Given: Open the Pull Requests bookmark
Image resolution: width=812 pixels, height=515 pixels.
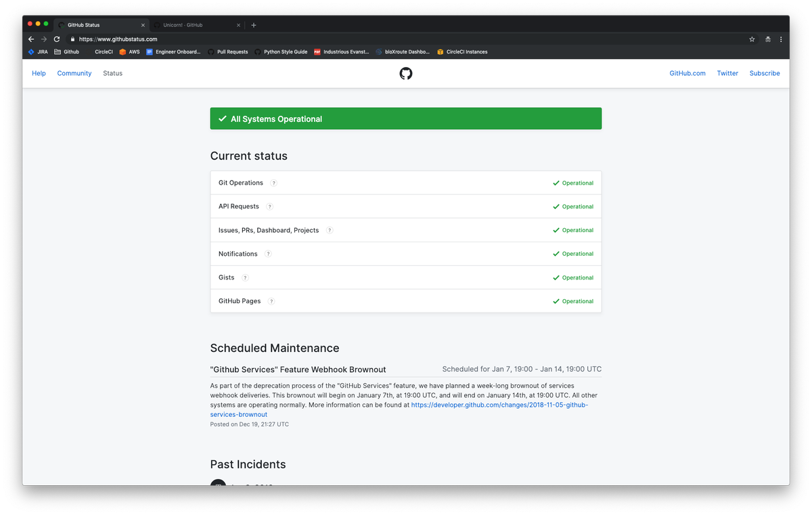Looking at the screenshot, I should coord(228,51).
